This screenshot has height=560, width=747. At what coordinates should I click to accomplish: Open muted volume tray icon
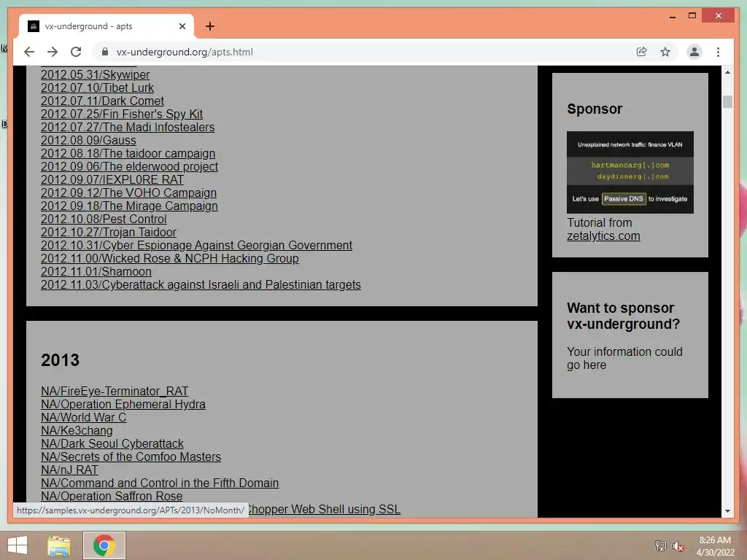(x=678, y=545)
